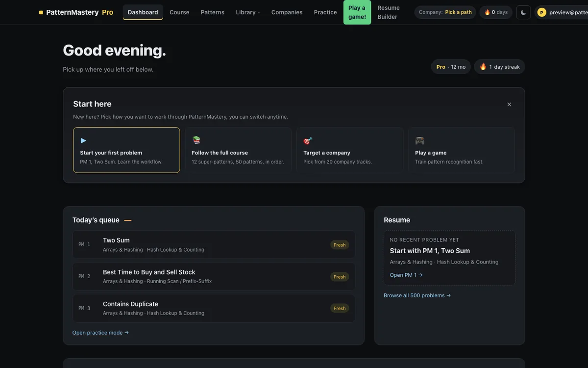Open the Two Sum queue item

pyautogui.click(x=214, y=244)
